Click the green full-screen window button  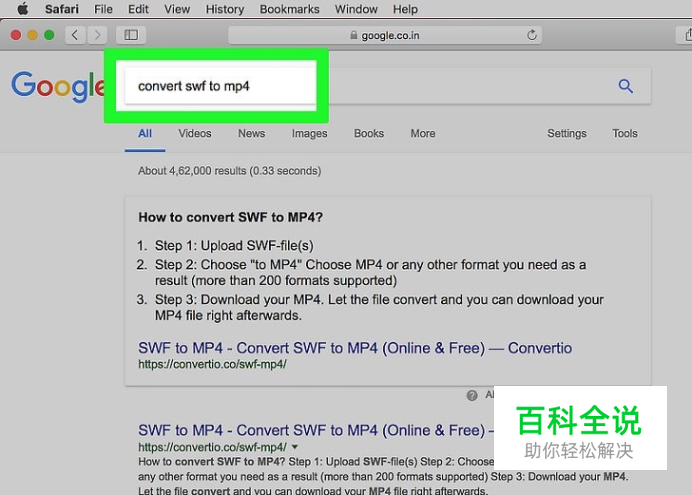coord(49,35)
